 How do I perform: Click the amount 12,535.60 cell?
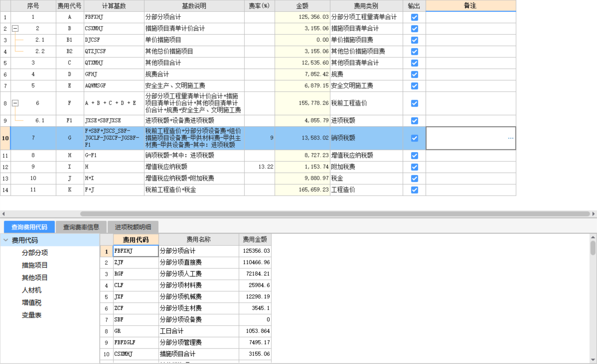tap(302, 63)
